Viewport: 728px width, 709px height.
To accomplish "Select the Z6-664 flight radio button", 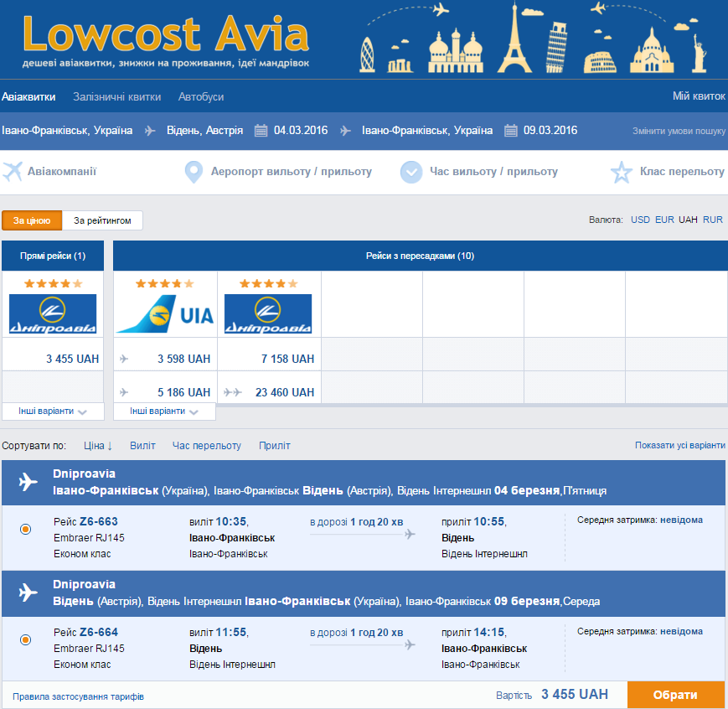I will pyautogui.click(x=26, y=639).
